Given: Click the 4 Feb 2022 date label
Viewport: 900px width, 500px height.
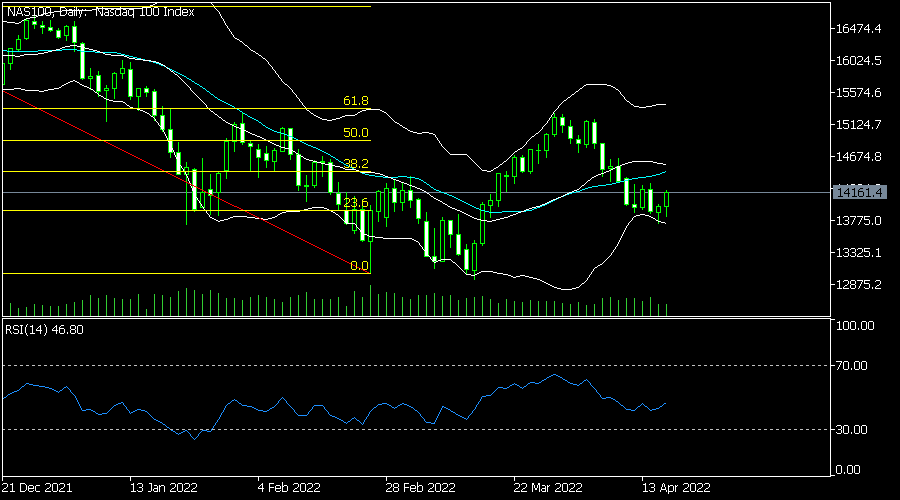Looking at the screenshot, I should (x=289, y=488).
